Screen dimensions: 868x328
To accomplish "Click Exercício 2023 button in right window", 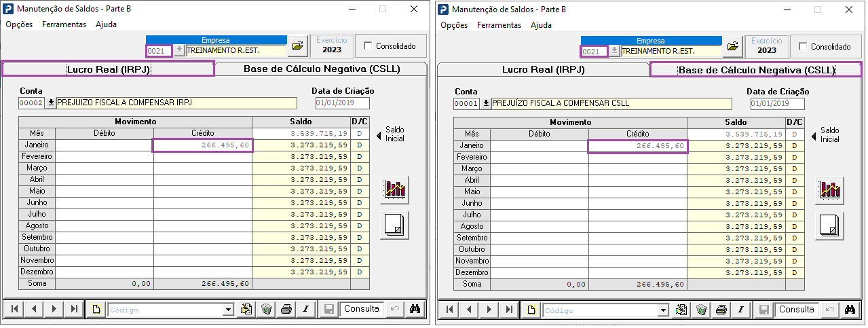I will pyautogui.click(x=766, y=45).
